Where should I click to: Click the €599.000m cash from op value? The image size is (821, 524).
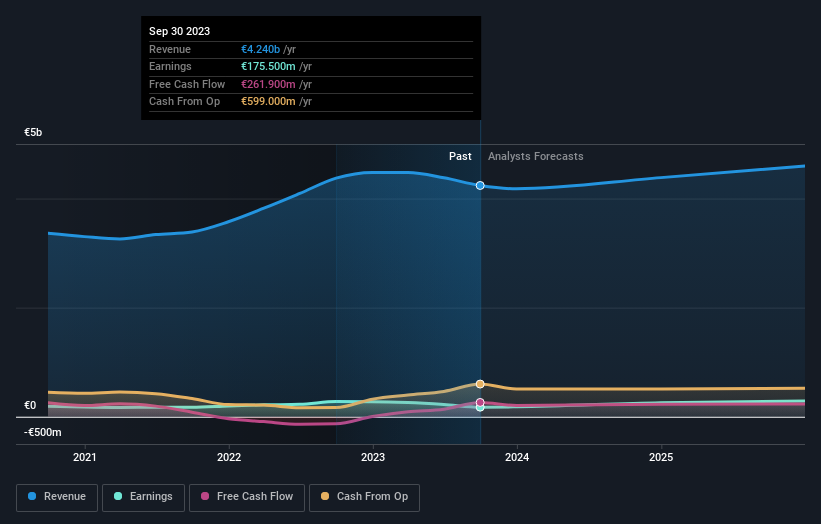click(268, 102)
